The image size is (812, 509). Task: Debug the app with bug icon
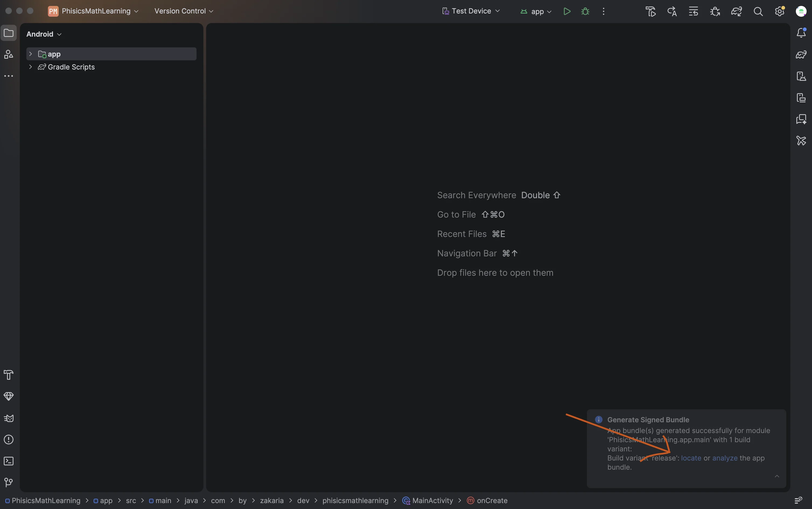click(x=585, y=11)
